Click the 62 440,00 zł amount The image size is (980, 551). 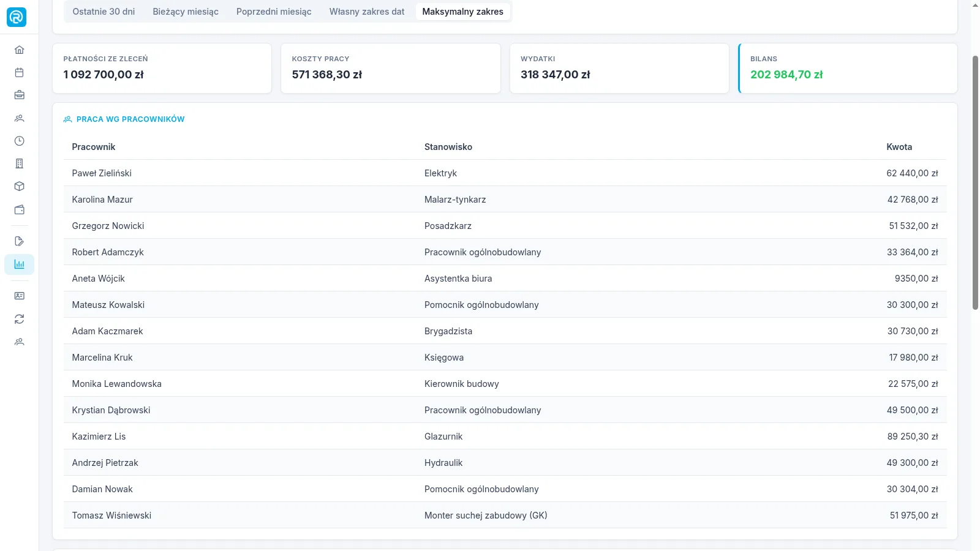click(x=912, y=173)
